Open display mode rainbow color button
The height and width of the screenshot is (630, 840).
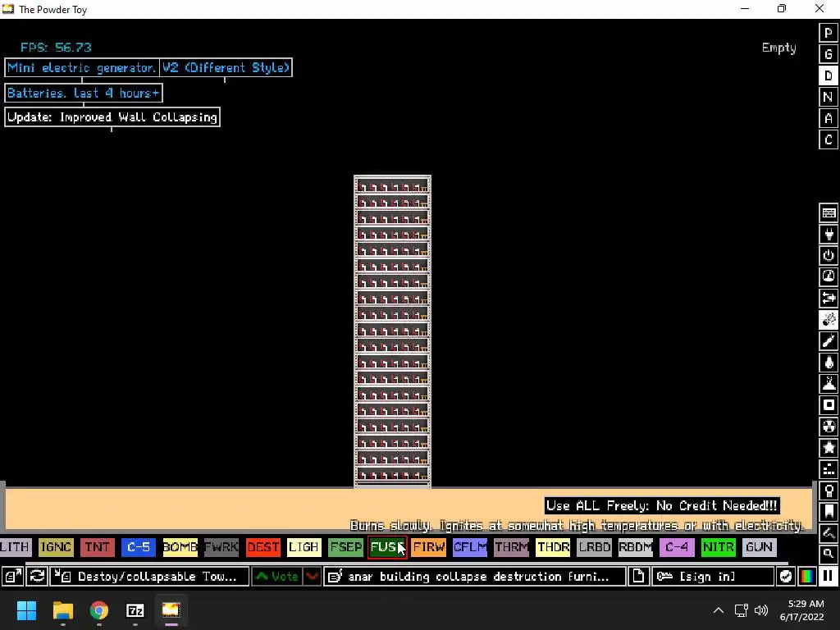click(x=807, y=577)
